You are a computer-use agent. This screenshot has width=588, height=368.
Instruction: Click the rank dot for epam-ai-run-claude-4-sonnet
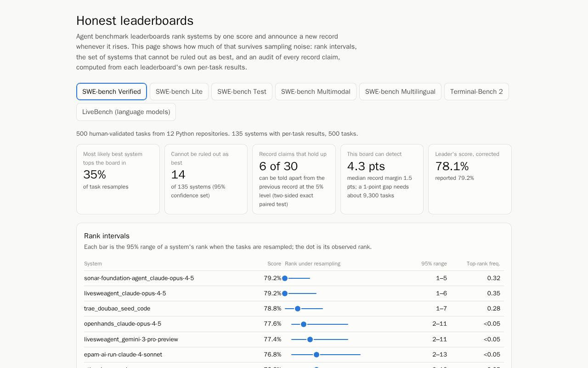point(317,355)
